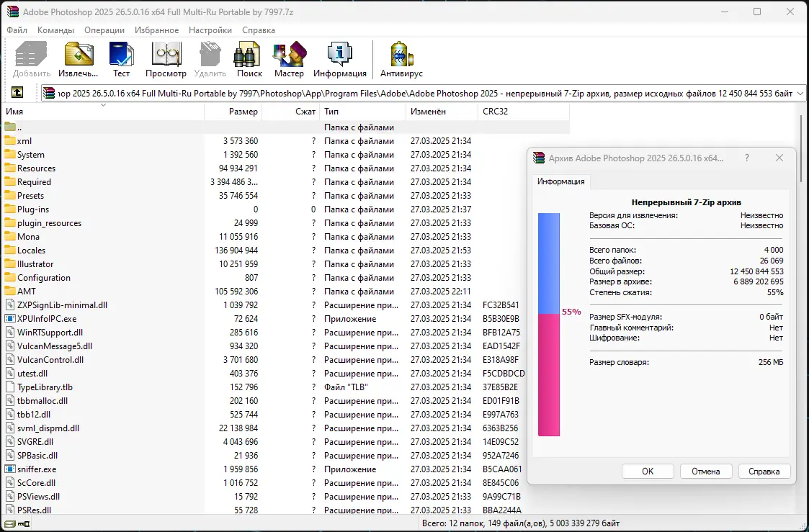Click the Добавить add-to-archive tool
The image size is (809, 532).
pyautogui.click(x=30, y=58)
